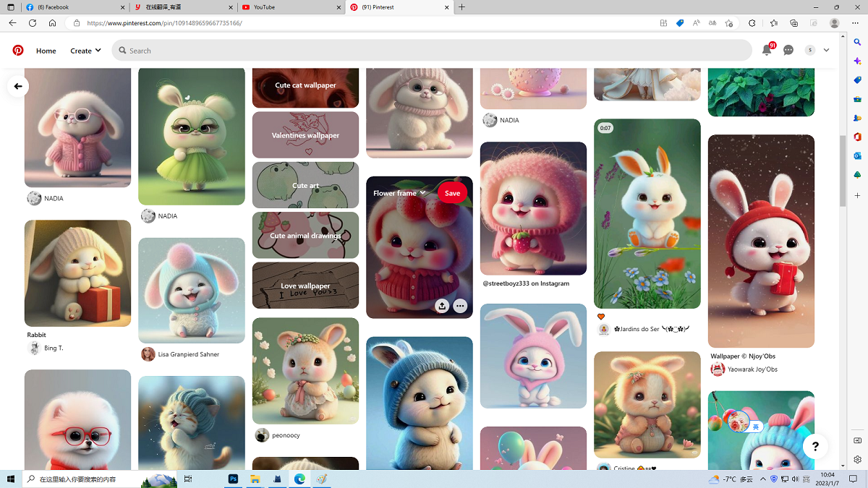Switch to the YouTube tab
This screenshot has width=868, height=488.
[x=289, y=7]
